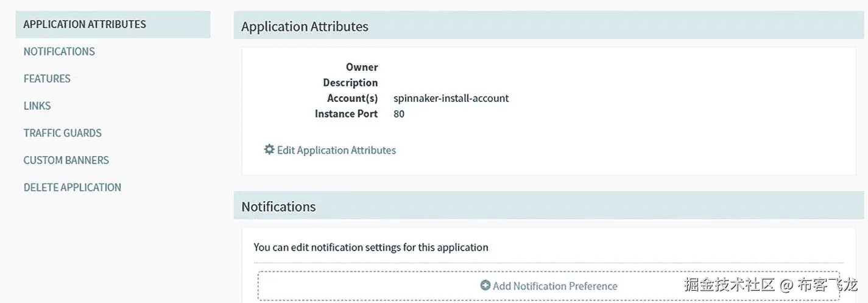Screen dimensions: 868x303
Task: Click the plus icon for adding notification preference
Action: point(485,285)
